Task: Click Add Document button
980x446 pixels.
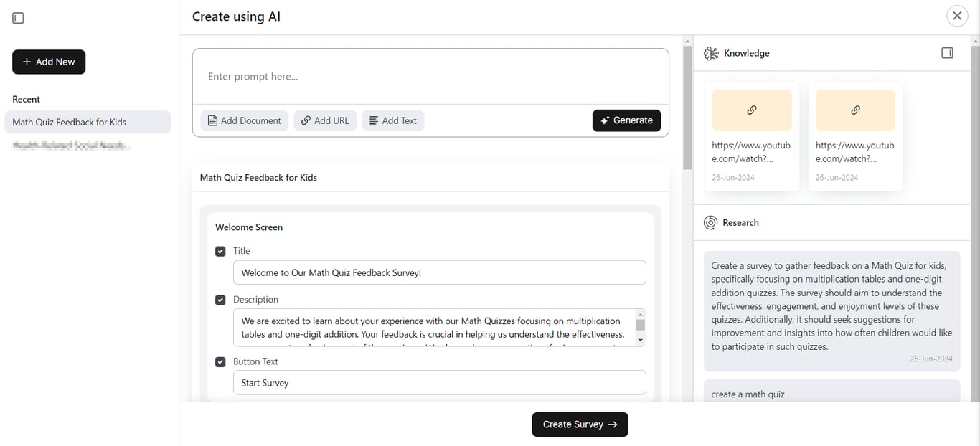Action: pos(244,120)
